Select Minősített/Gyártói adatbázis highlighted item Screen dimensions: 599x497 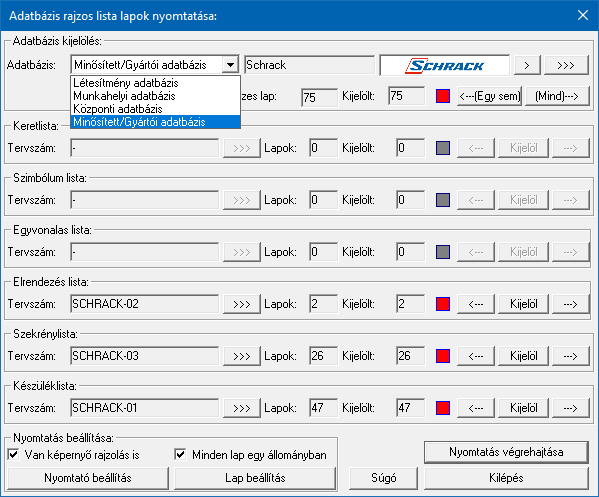click(155, 122)
